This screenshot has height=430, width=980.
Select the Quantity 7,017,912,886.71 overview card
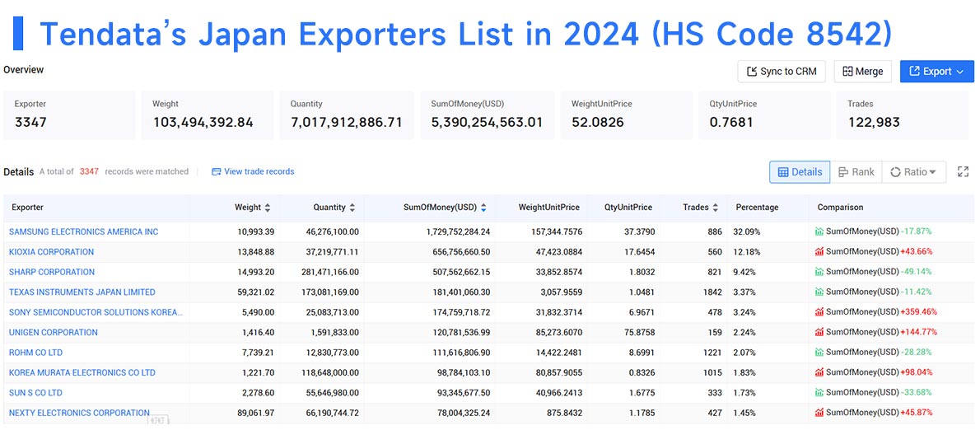click(x=347, y=115)
